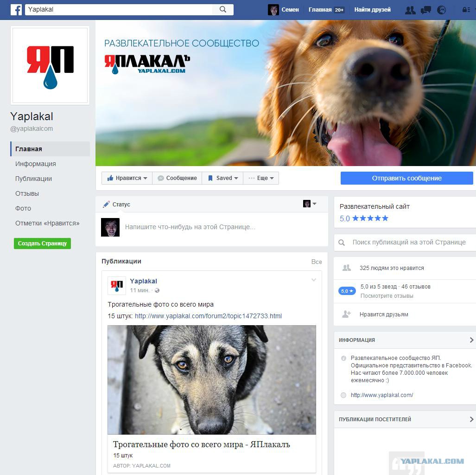Focus Поиск публикаций на этой Странице field

(409, 242)
